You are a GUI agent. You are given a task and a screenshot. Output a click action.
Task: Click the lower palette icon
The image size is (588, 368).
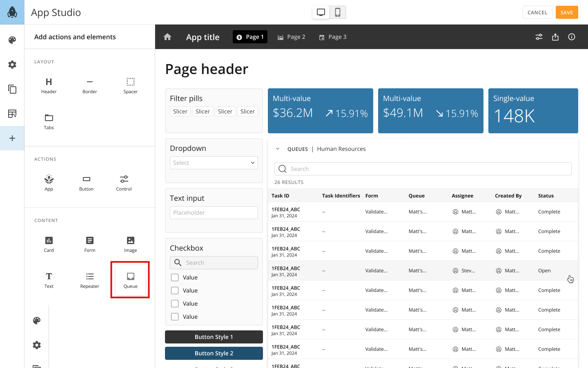(37, 321)
